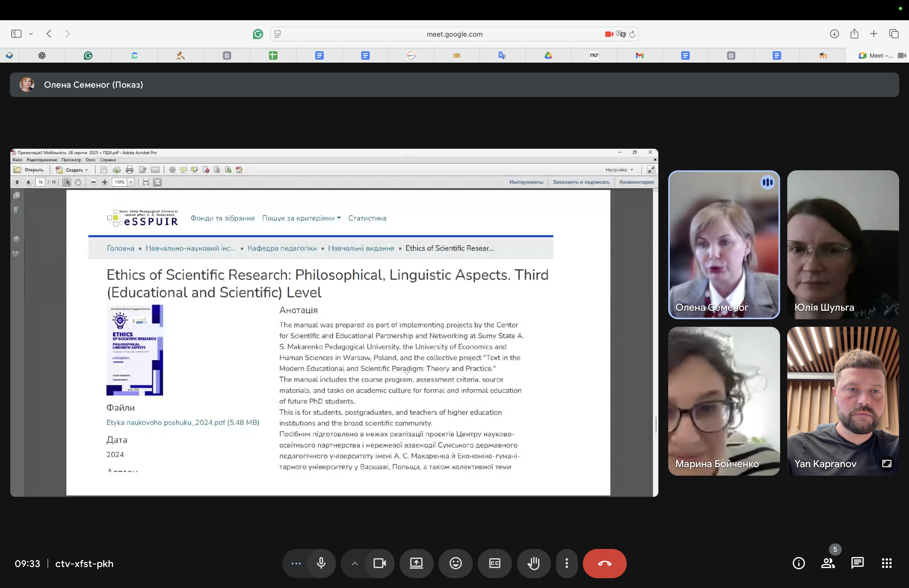Toggle fit-width view in shared Acrobat toolbar
The width and height of the screenshot is (909, 588).
click(146, 182)
